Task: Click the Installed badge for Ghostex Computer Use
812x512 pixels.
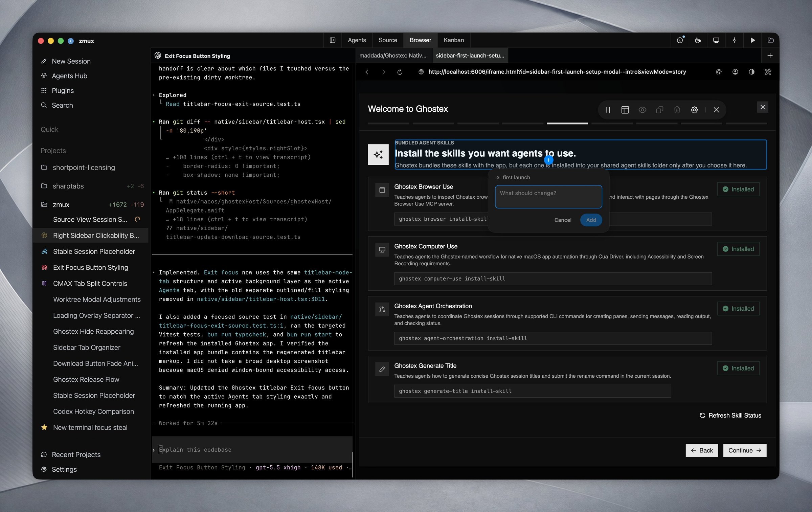Action: [x=738, y=249]
